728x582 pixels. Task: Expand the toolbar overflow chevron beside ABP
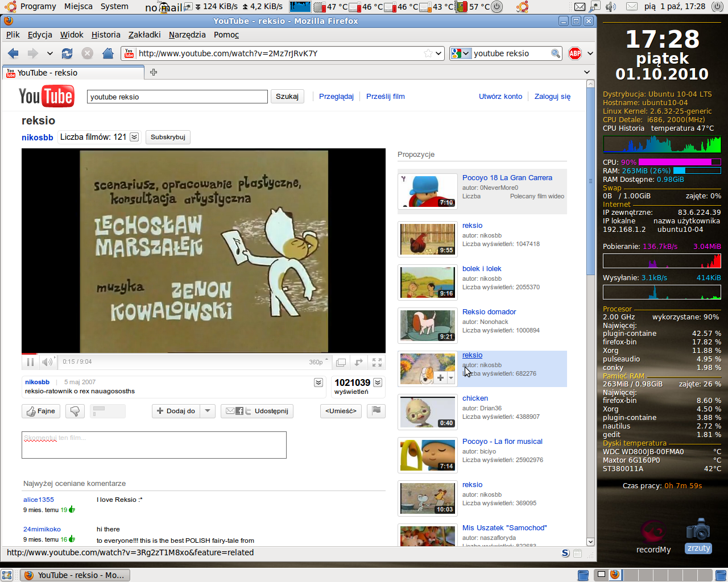[x=590, y=53]
